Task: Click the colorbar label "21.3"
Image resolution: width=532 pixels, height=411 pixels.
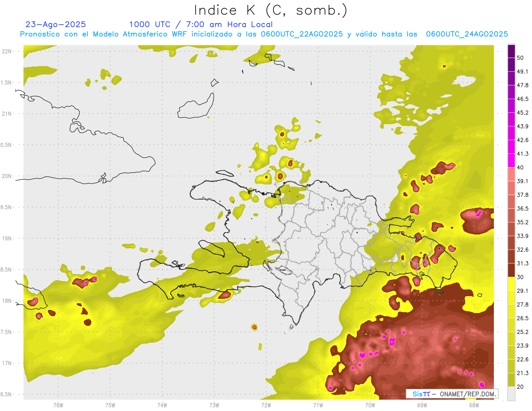Action: pos(523,373)
